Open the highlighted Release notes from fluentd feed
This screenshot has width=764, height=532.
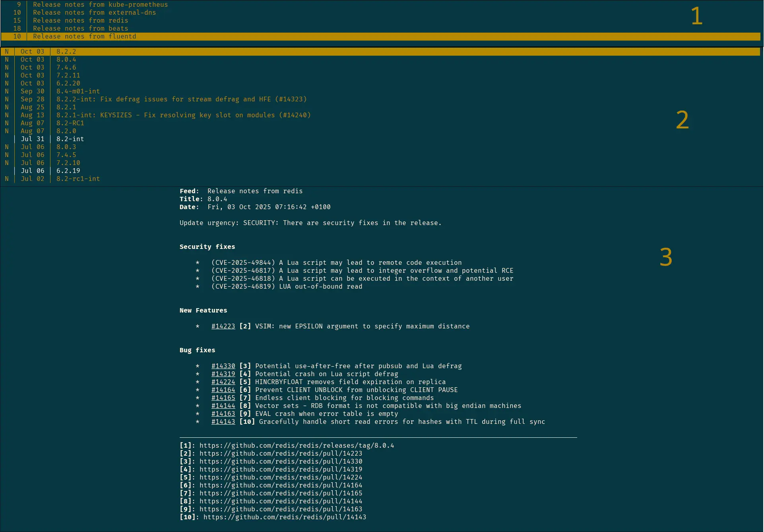pyautogui.click(x=85, y=36)
